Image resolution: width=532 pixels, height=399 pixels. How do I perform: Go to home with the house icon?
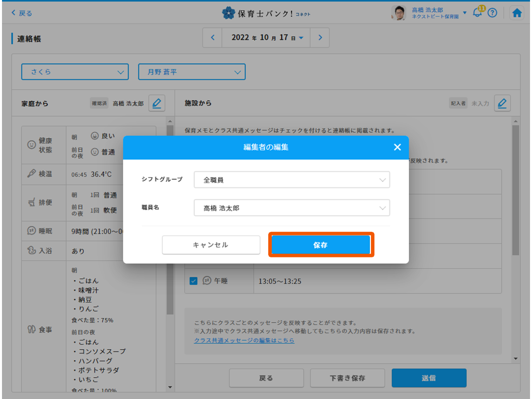tap(517, 13)
